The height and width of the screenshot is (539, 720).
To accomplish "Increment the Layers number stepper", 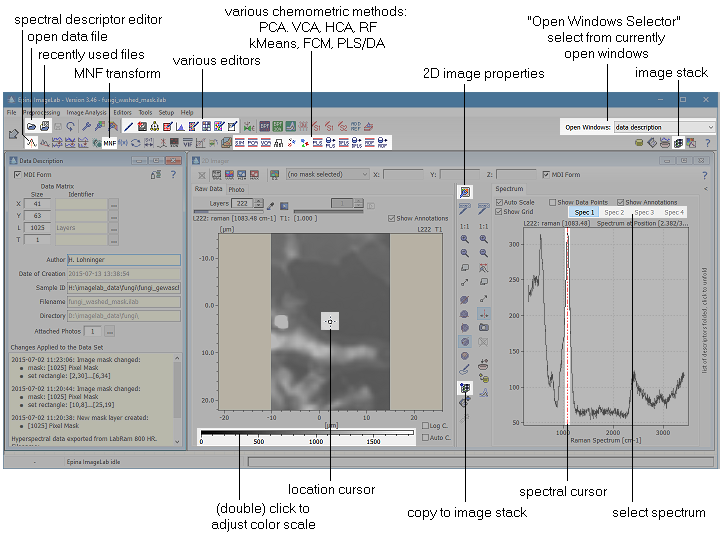I will (x=259, y=200).
